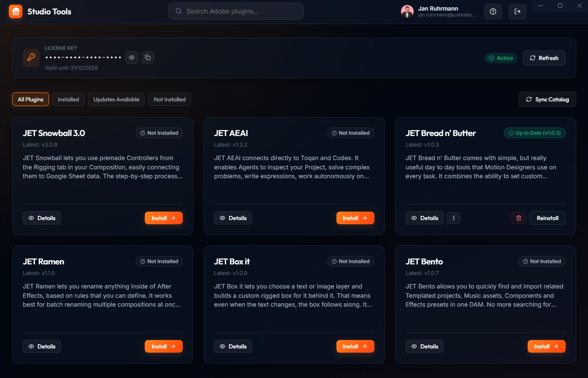Select the JET AEAI title

[x=231, y=133]
